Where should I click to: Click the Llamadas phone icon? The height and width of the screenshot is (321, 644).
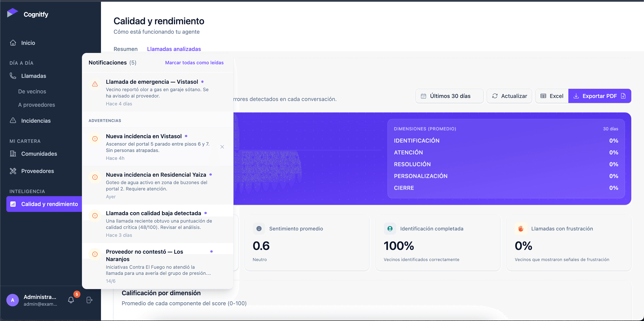(13, 76)
